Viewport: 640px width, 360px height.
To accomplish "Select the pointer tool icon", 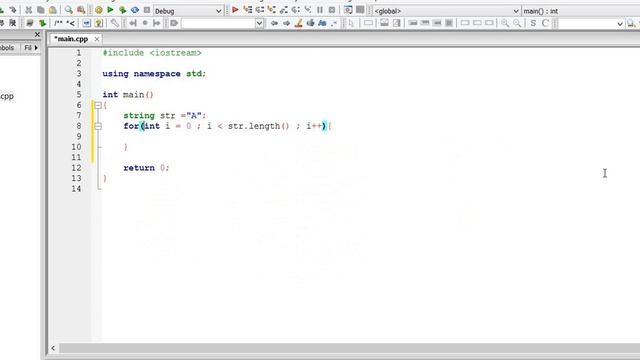I will pos(351,23).
